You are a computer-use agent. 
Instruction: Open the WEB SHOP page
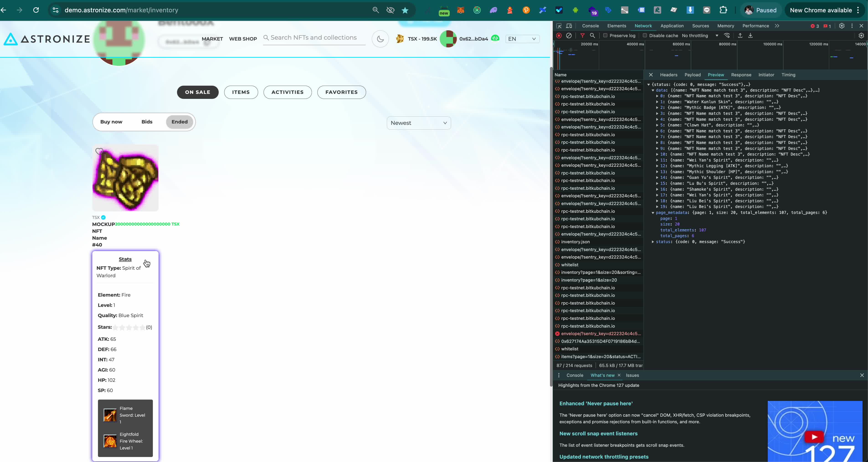[243, 39]
